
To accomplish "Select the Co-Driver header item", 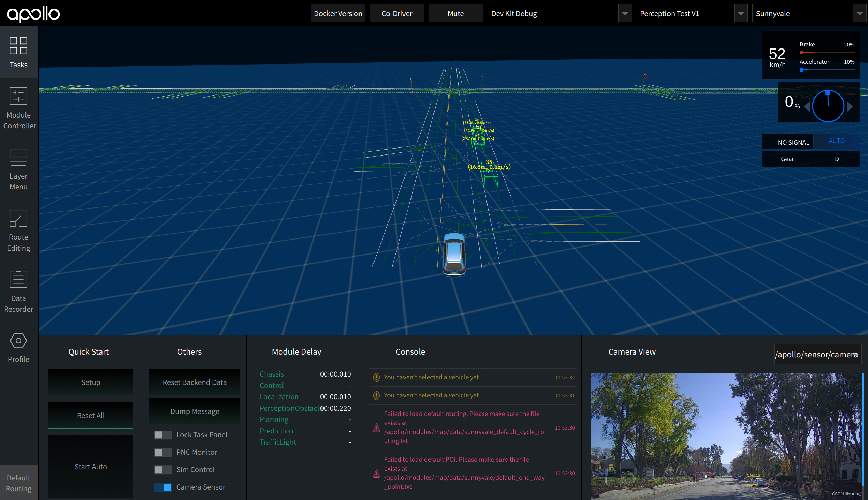I will (x=397, y=14).
